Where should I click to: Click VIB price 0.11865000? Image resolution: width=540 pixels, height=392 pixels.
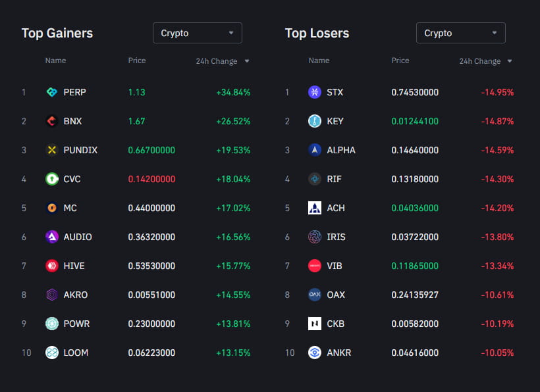[x=415, y=266]
